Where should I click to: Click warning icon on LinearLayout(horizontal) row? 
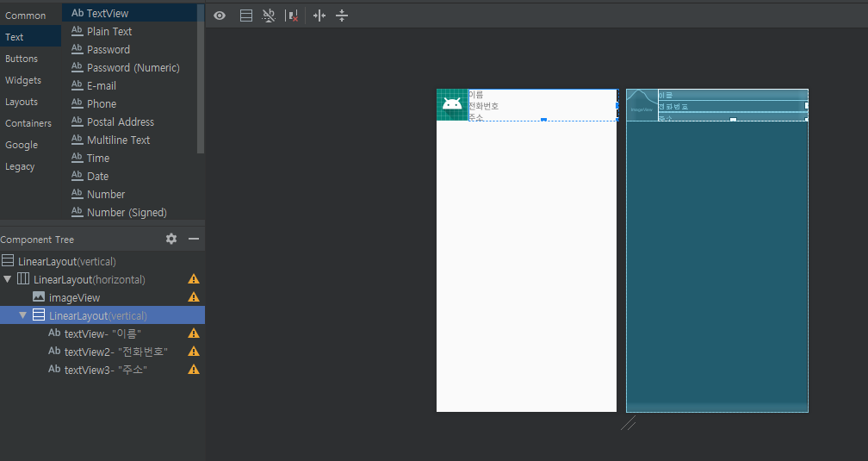coord(194,279)
